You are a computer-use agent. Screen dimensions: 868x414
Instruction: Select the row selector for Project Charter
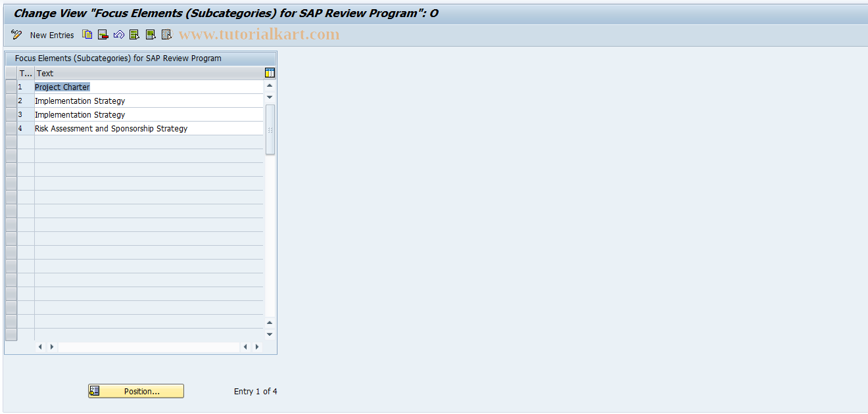pos(11,87)
